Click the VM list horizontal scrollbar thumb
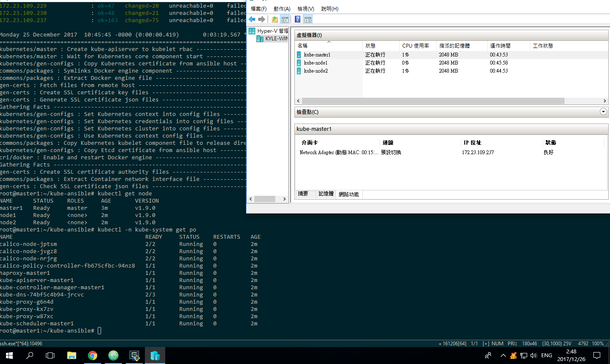Viewport: 610px width, 364px height. click(x=433, y=101)
